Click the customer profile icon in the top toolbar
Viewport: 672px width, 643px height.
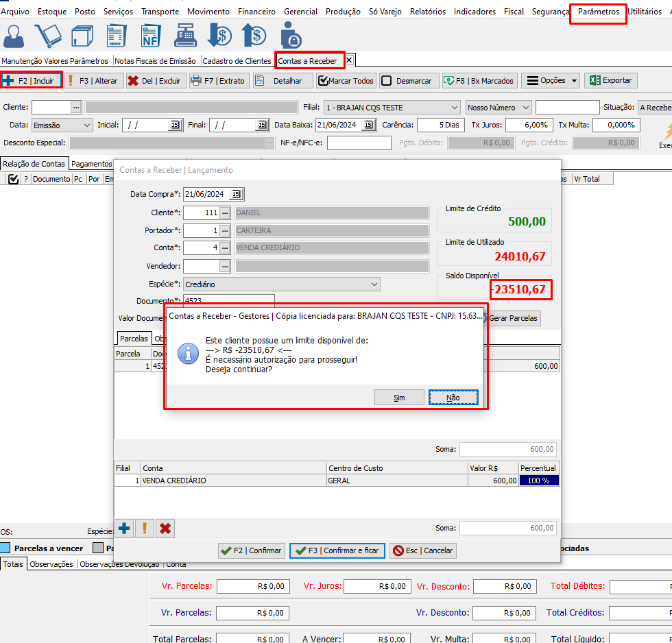coord(15,36)
